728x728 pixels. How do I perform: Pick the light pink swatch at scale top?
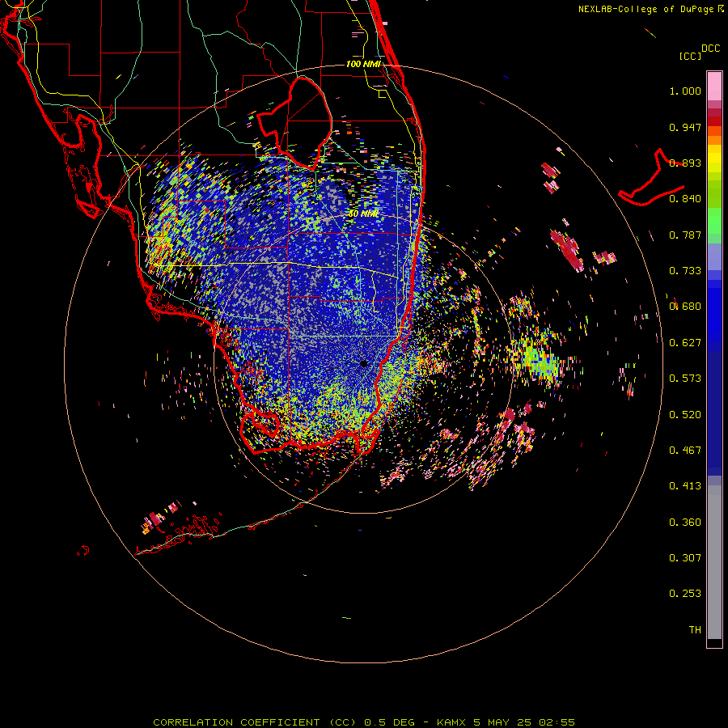pyautogui.click(x=714, y=87)
